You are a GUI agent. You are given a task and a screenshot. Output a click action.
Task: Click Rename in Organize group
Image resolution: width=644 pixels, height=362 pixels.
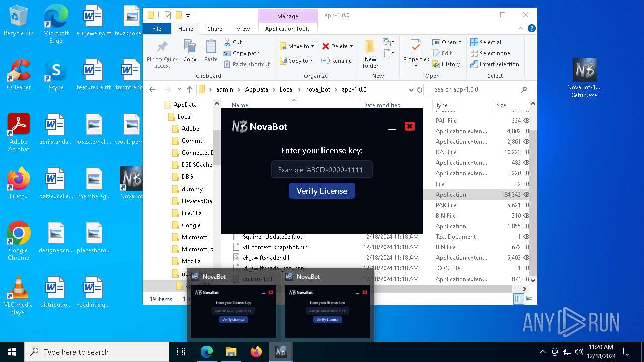(x=337, y=61)
